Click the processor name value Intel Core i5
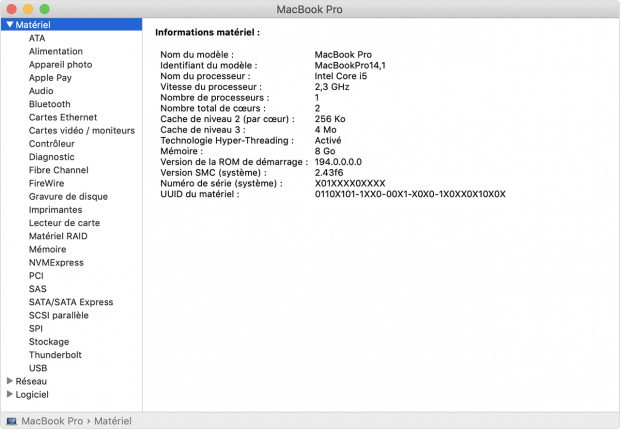 pyautogui.click(x=341, y=76)
